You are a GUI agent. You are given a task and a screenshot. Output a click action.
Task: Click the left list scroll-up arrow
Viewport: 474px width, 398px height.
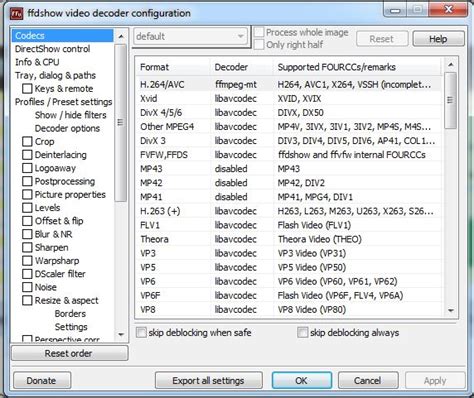tap(121, 36)
